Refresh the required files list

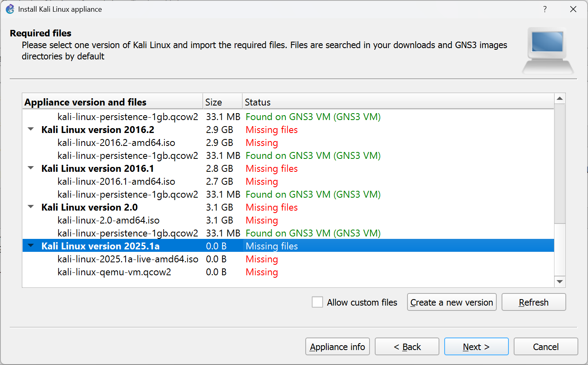point(533,302)
